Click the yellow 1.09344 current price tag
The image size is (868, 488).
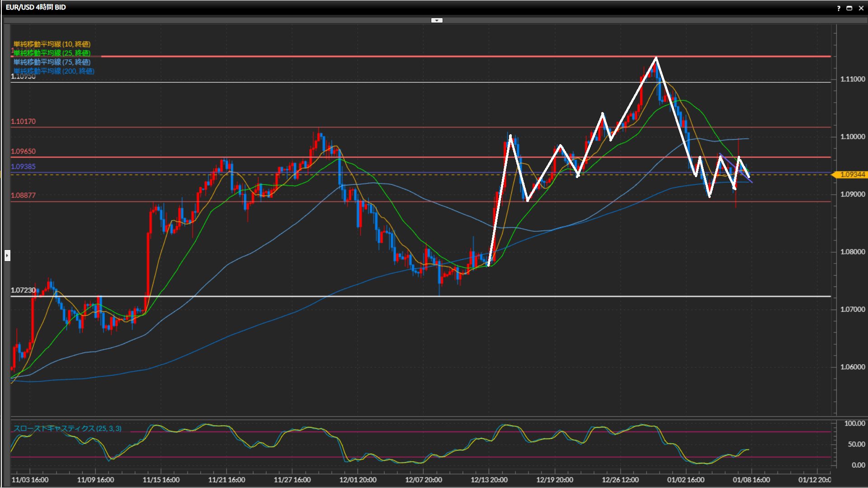pyautogui.click(x=852, y=174)
